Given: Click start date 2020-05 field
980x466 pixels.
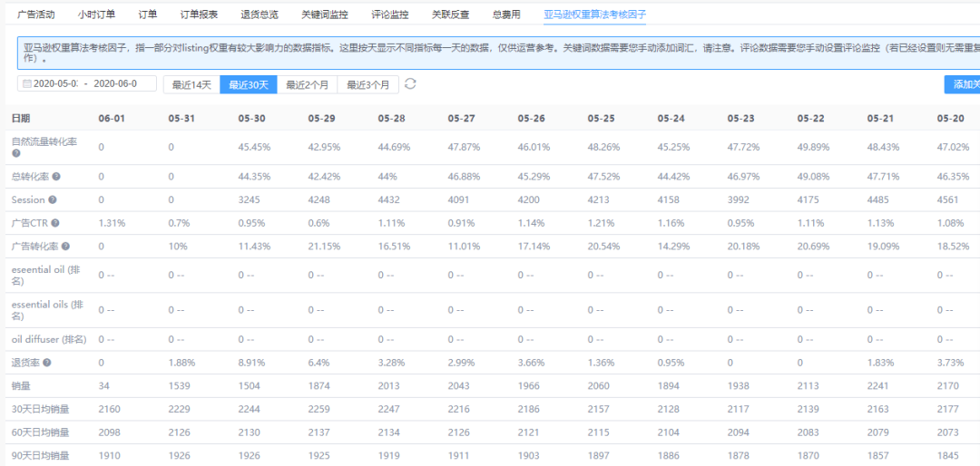Looking at the screenshot, I should pos(55,83).
